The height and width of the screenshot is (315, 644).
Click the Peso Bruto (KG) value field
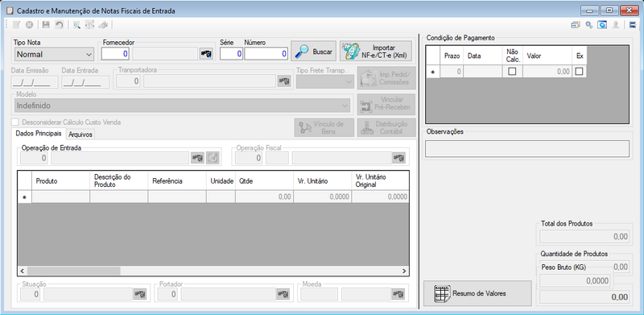coord(575,280)
